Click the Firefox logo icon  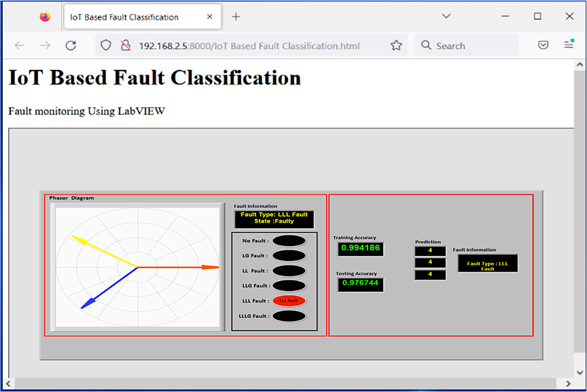[x=45, y=16]
